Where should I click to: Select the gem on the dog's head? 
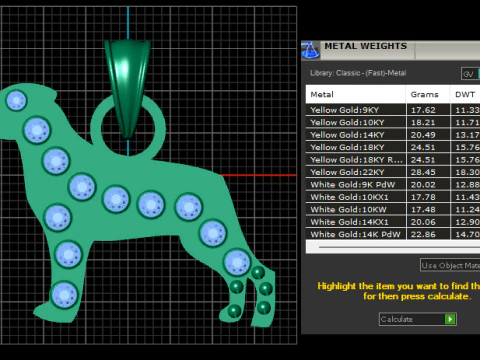[x=16, y=100]
